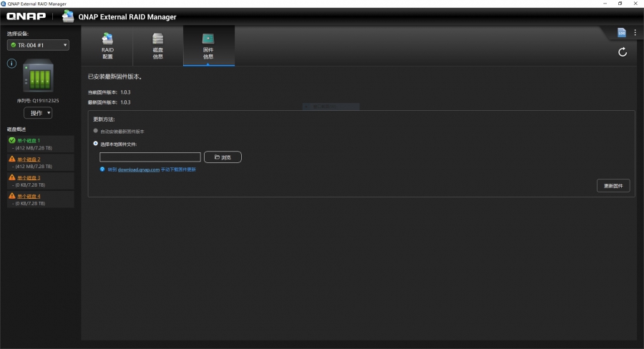Select 自动安装最新固件版本 radio option

coord(96,132)
